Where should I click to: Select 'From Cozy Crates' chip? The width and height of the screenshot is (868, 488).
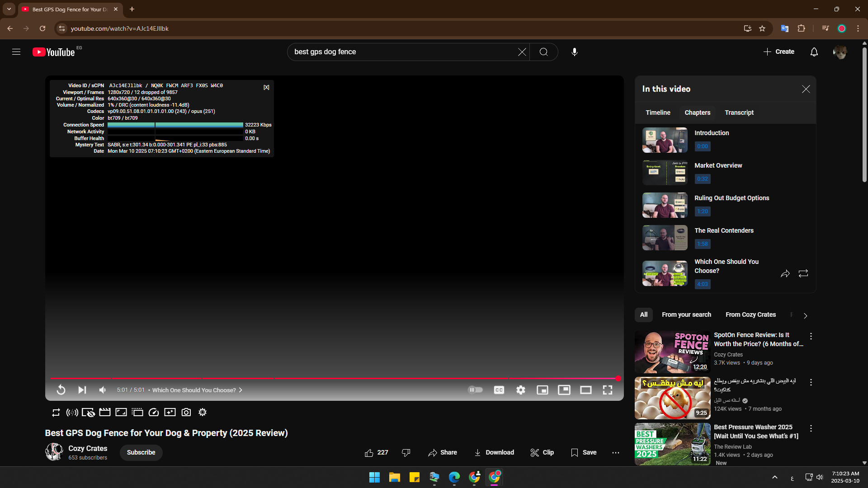[x=750, y=315]
